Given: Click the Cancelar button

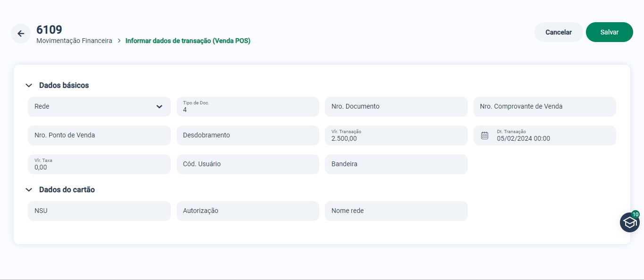Looking at the screenshot, I should point(559,32).
